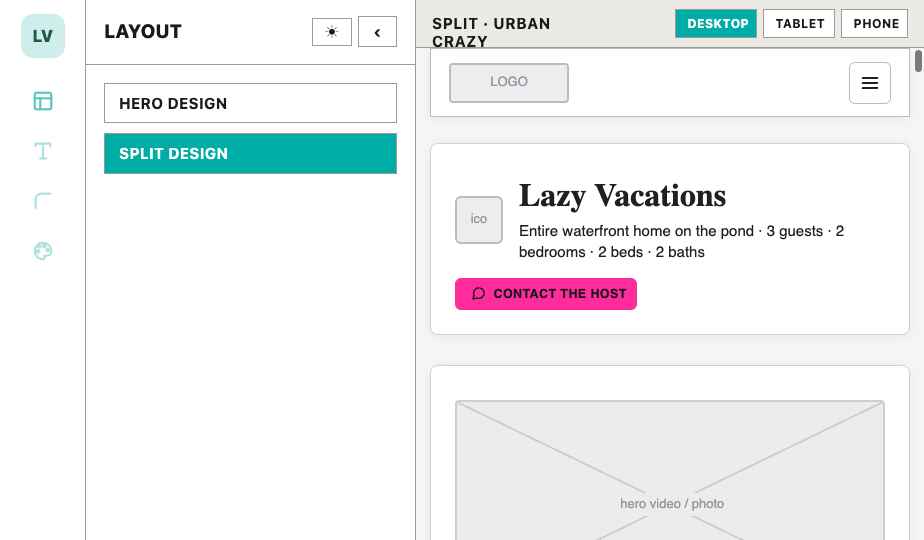
Task: Open the hamburger menu in preview
Action: [x=870, y=83]
